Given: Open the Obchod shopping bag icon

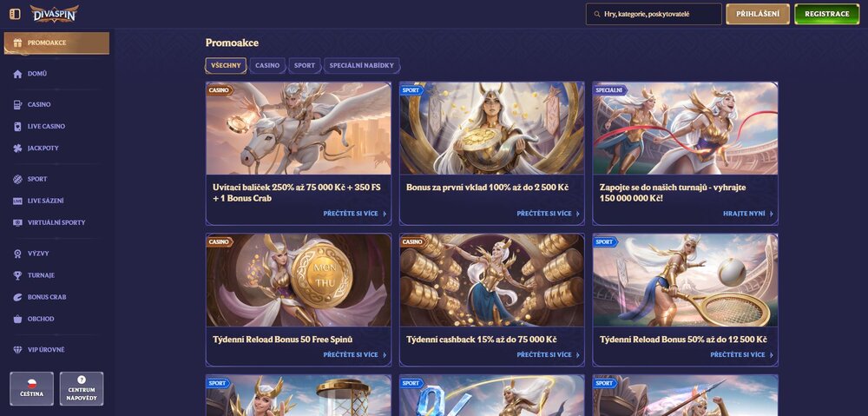Looking at the screenshot, I should (x=17, y=319).
